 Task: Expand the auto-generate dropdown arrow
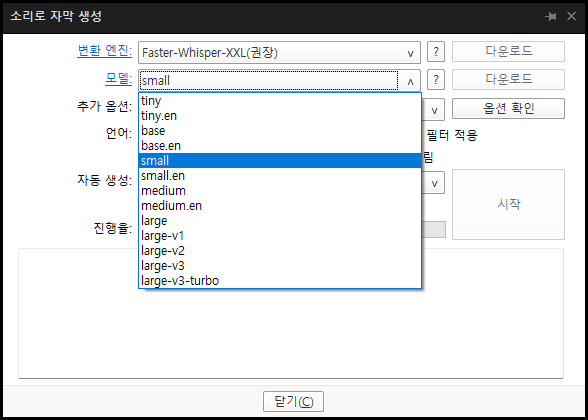tap(434, 183)
